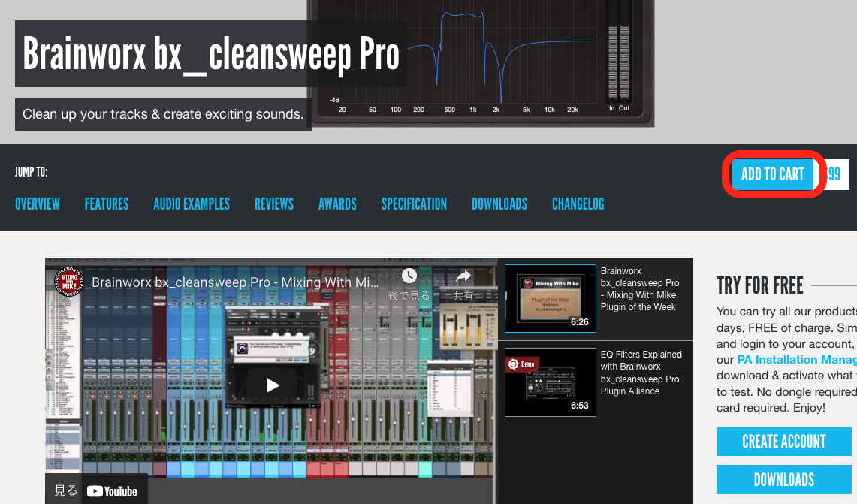Screen dimensions: 857x504
Task: Open the video on YouTube via logo
Action: coord(112,491)
